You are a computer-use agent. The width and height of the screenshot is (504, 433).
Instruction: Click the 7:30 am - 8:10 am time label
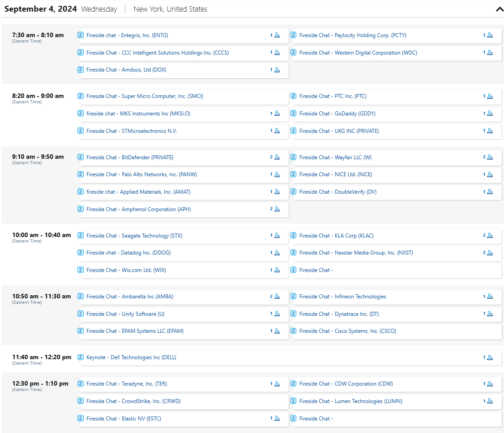pos(38,35)
